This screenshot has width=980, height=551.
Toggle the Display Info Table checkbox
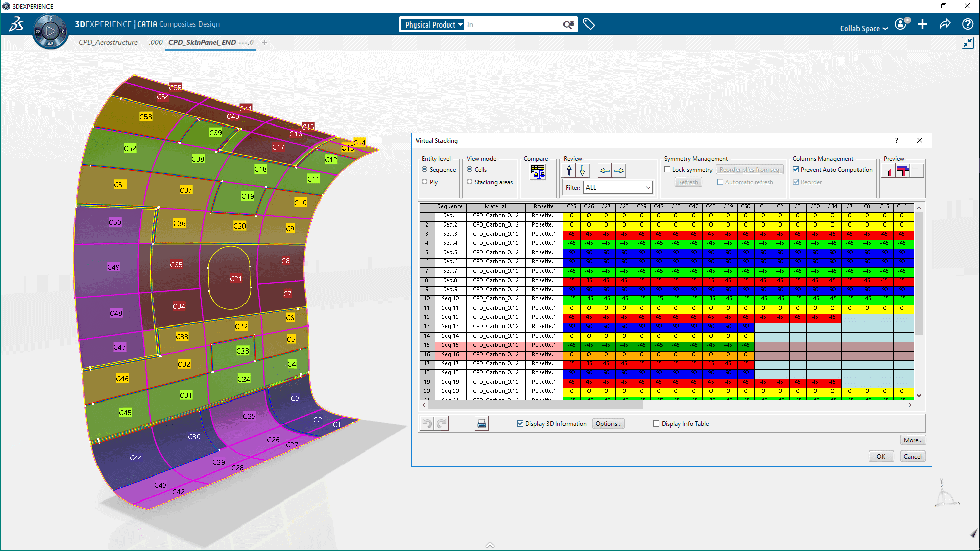point(656,423)
